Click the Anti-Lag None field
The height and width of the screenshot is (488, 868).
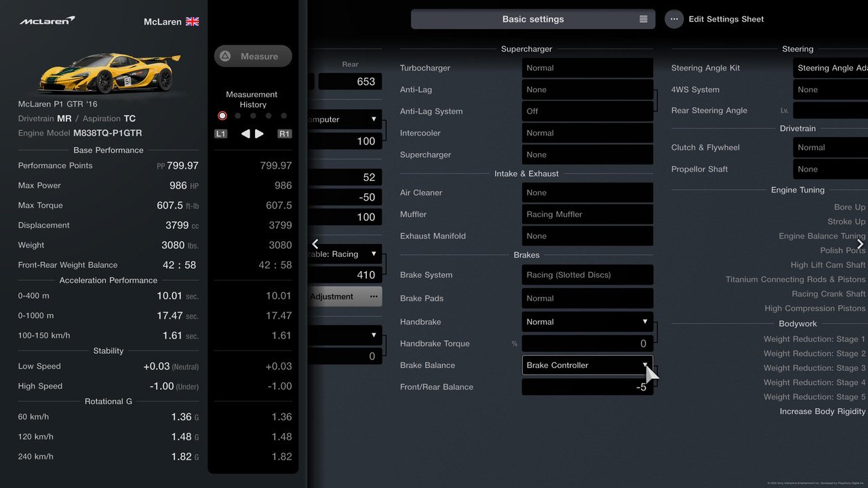(x=587, y=89)
